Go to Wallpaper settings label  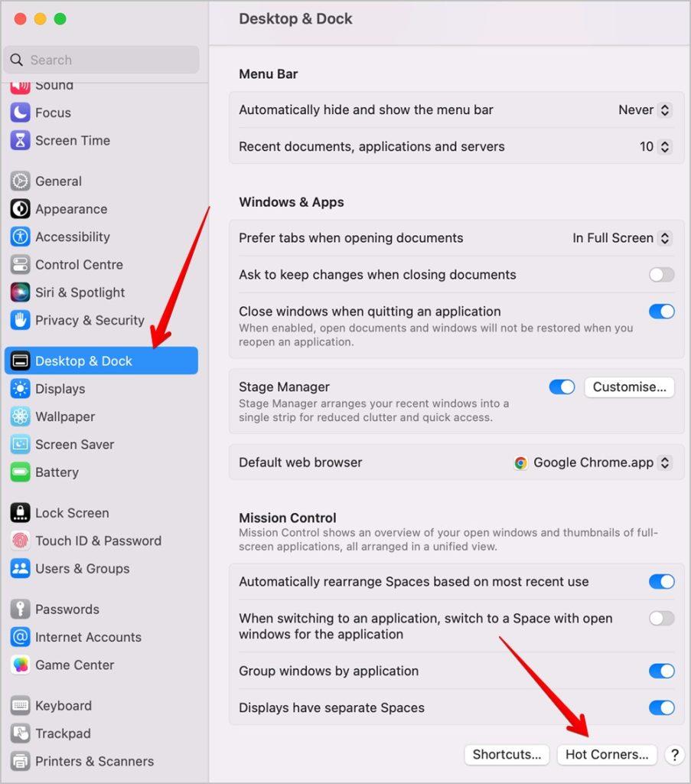65,416
